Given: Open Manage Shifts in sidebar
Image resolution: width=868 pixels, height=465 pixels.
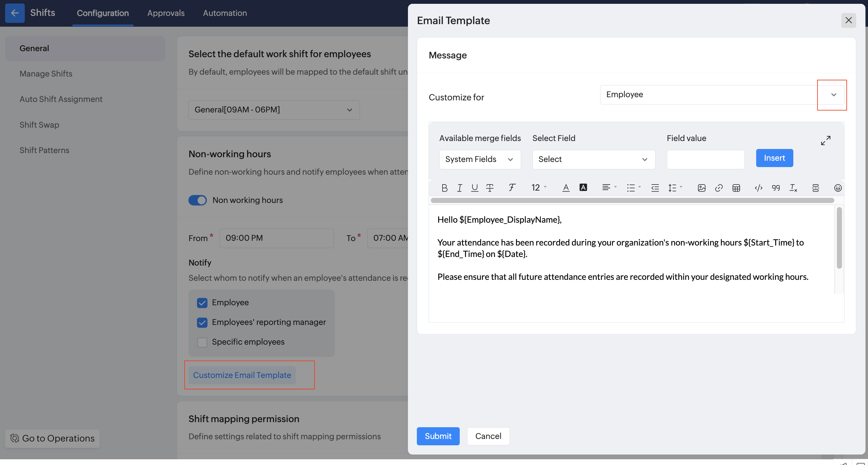Looking at the screenshot, I should tap(46, 74).
